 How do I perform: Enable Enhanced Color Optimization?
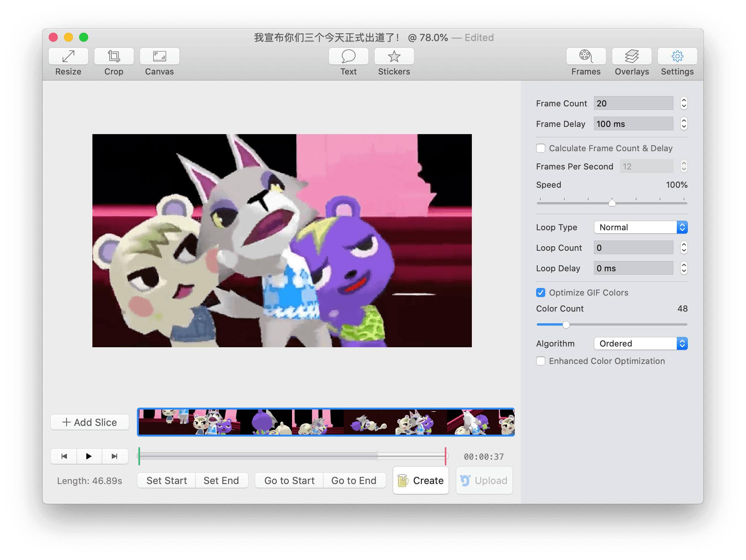pyautogui.click(x=541, y=361)
